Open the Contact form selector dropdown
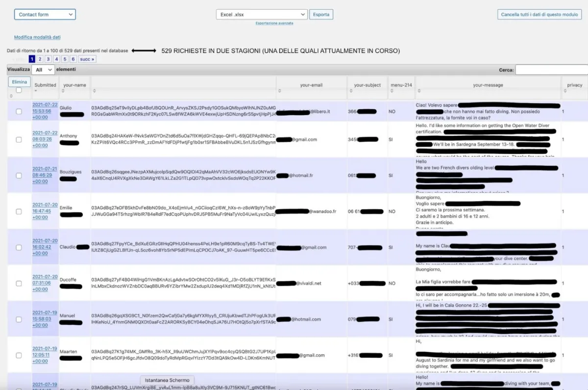 [x=45, y=15]
